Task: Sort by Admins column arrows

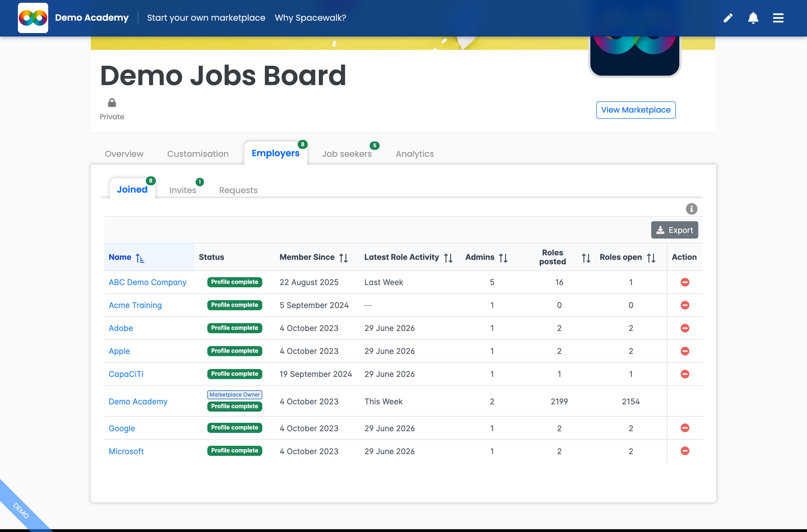Action: pyautogui.click(x=503, y=258)
